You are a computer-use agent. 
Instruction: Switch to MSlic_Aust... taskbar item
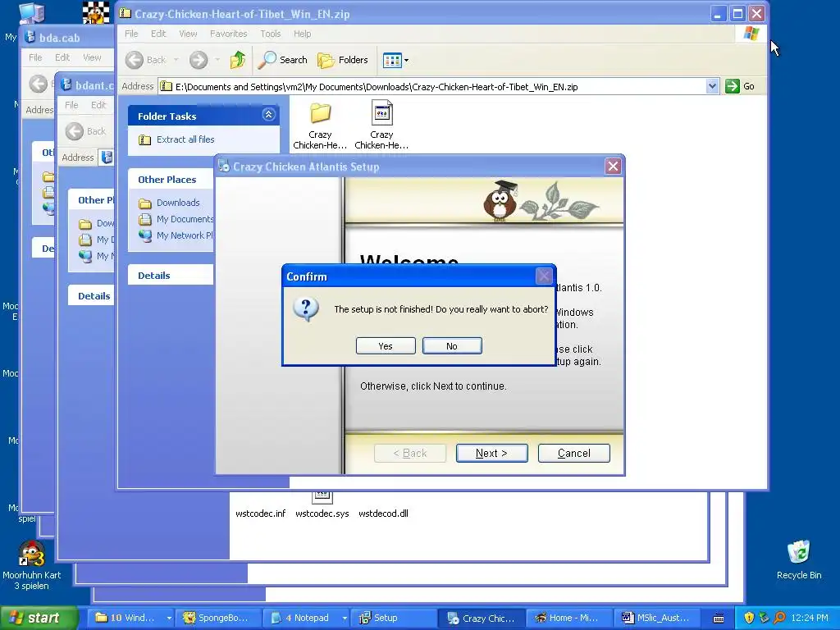[x=655, y=619]
